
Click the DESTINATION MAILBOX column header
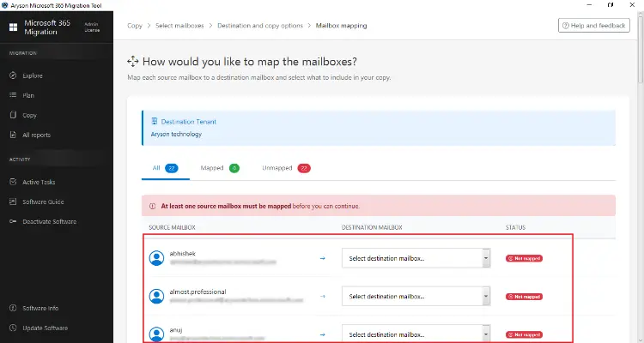[372, 227]
